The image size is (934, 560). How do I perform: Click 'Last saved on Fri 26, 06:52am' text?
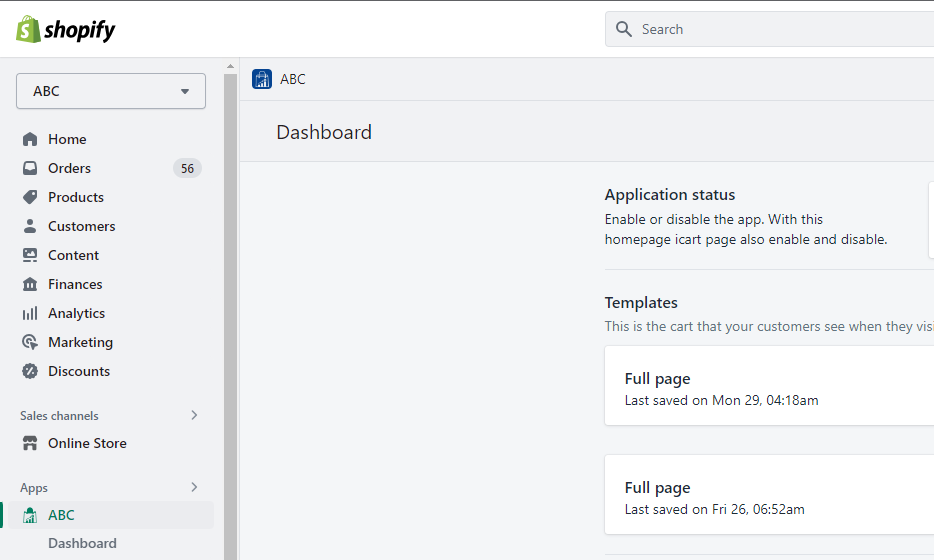(714, 509)
